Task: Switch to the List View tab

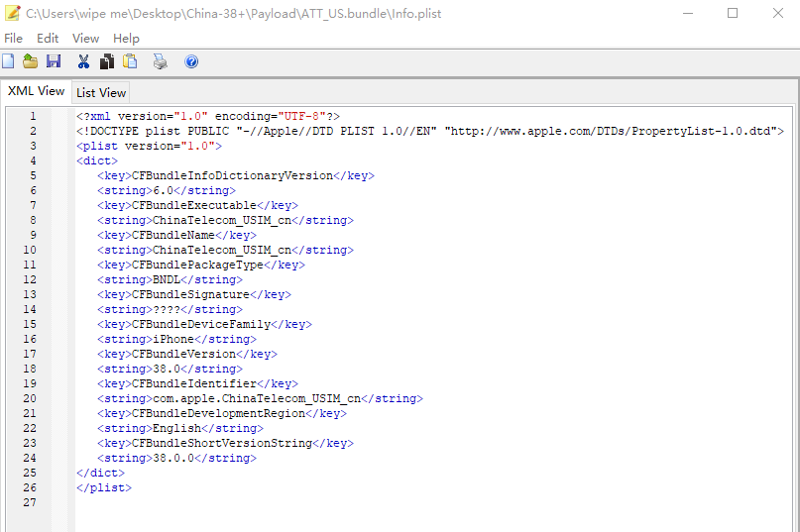Action: pos(101,93)
